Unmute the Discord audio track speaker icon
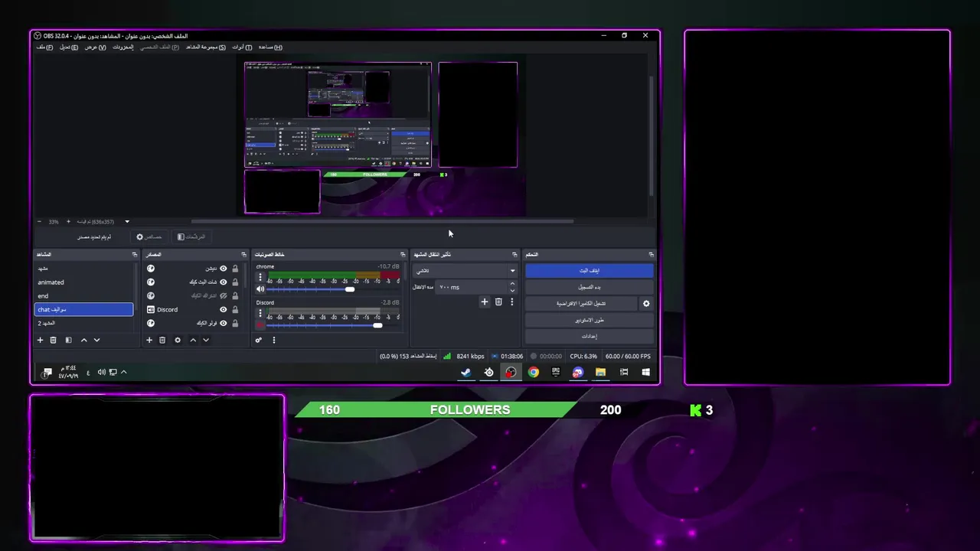This screenshot has height=551, width=980. pos(260,325)
